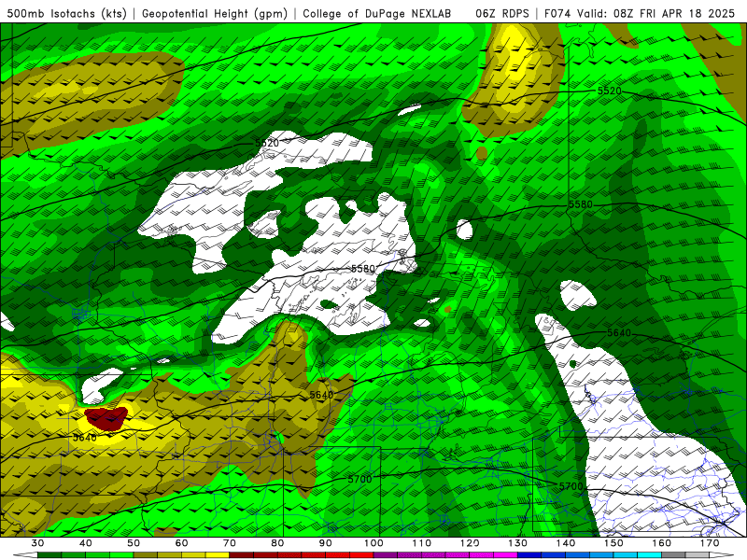The image size is (747, 560).
Task: Click the 5520 contour label touching the white area
Action: click(267, 143)
